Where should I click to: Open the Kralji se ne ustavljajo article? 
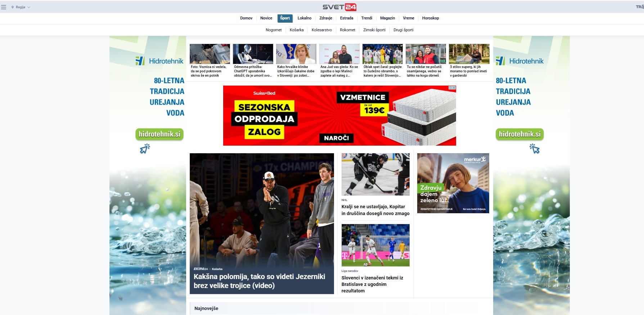(x=375, y=210)
